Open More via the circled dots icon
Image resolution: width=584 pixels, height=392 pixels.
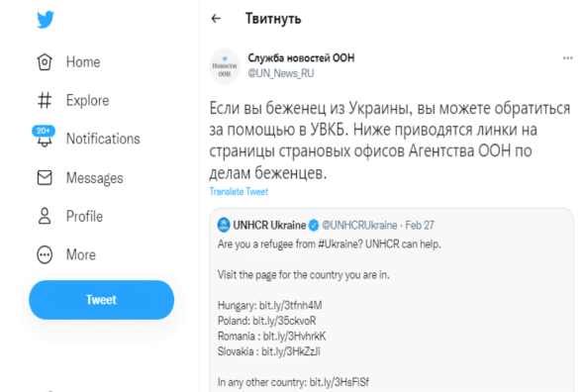(45, 254)
